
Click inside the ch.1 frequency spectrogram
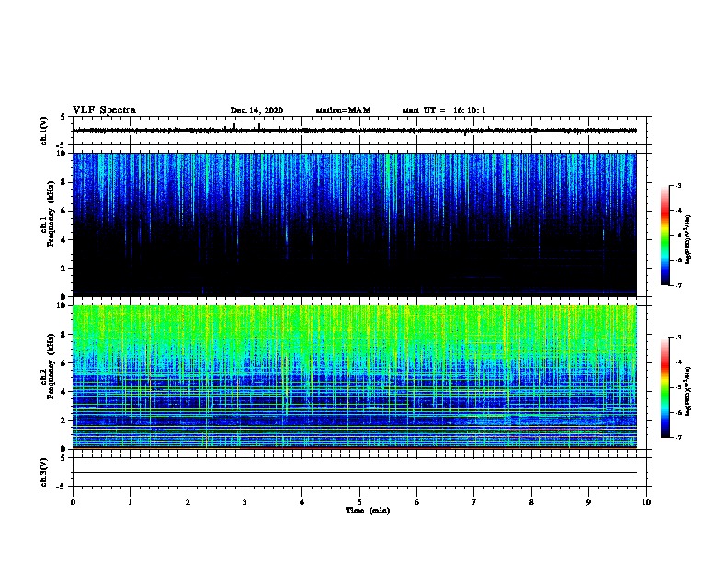[x=354, y=224]
